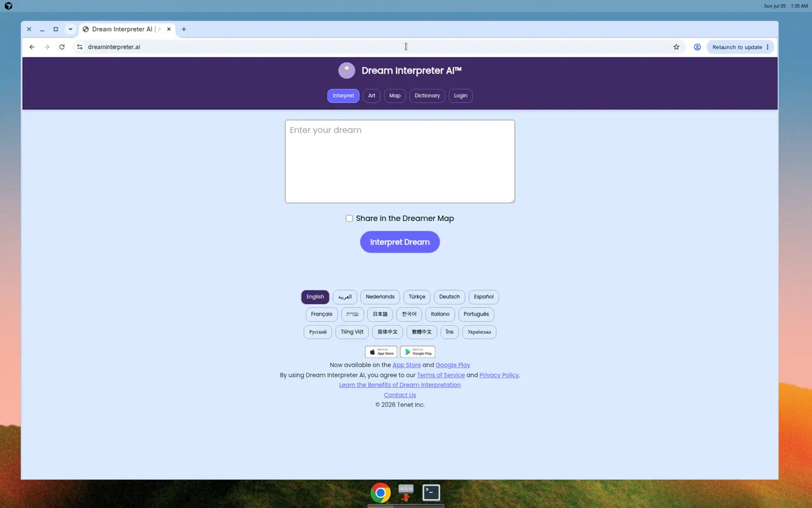
Task: Switch to the Art tab
Action: pyautogui.click(x=372, y=96)
